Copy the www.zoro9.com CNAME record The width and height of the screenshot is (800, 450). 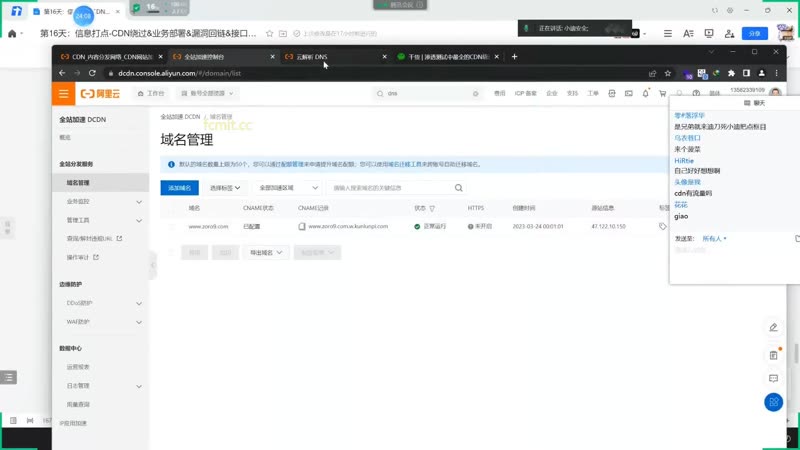302,226
